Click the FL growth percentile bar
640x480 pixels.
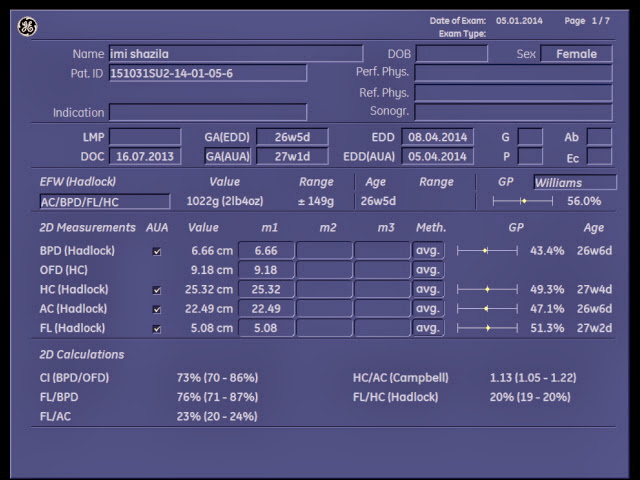pyautogui.click(x=487, y=328)
